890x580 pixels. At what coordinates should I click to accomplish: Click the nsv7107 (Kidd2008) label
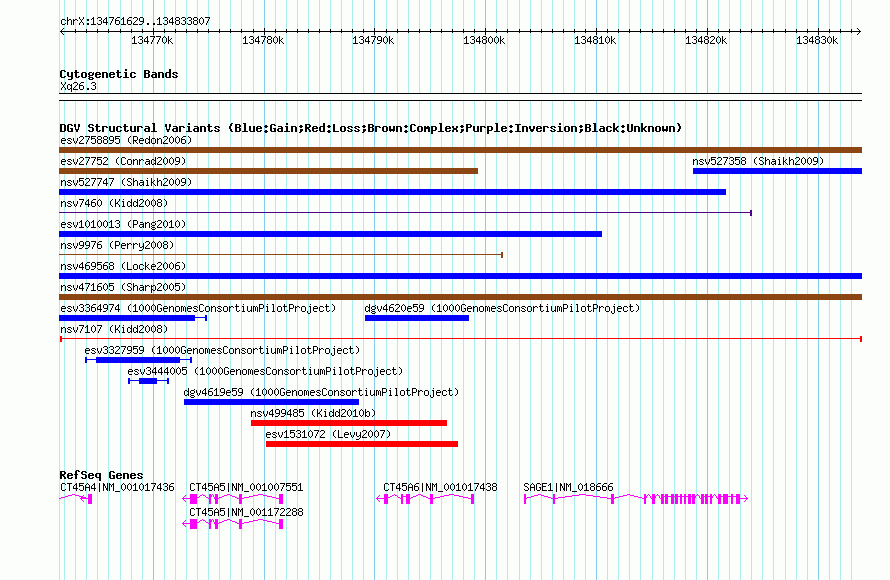click(x=114, y=329)
